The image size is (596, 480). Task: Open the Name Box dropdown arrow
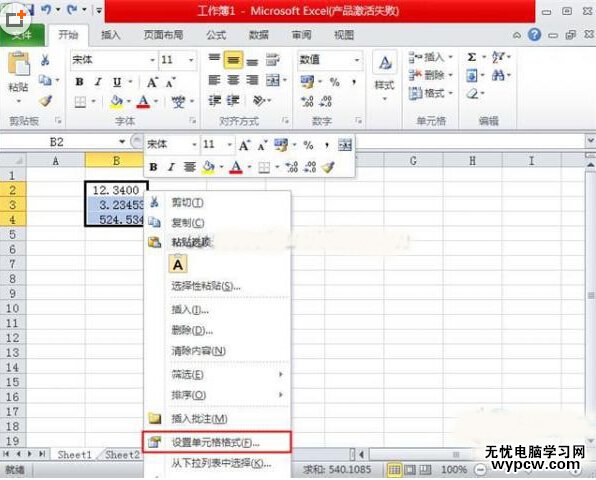click(x=122, y=142)
